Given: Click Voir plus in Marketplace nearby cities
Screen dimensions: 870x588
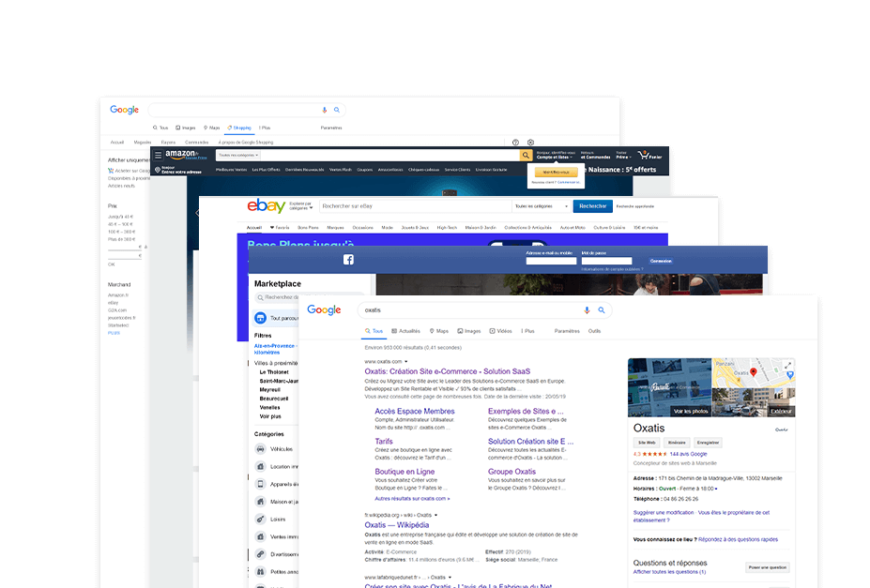Looking at the screenshot, I should pyautogui.click(x=270, y=416).
